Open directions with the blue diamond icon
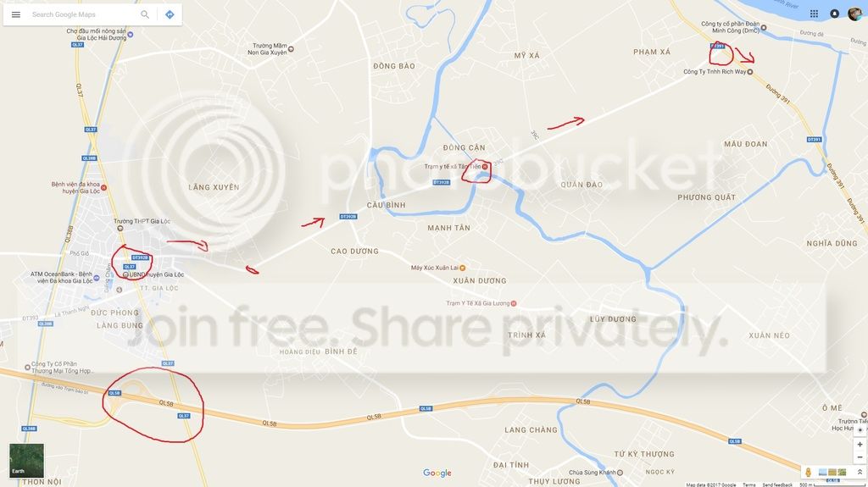This screenshot has height=487, width=868. click(170, 14)
